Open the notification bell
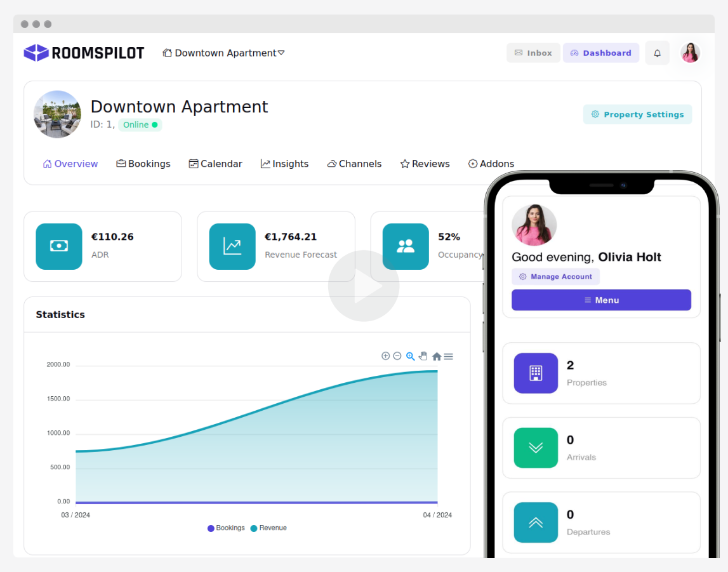The image size is (728, 572). [x=657, y=53]
